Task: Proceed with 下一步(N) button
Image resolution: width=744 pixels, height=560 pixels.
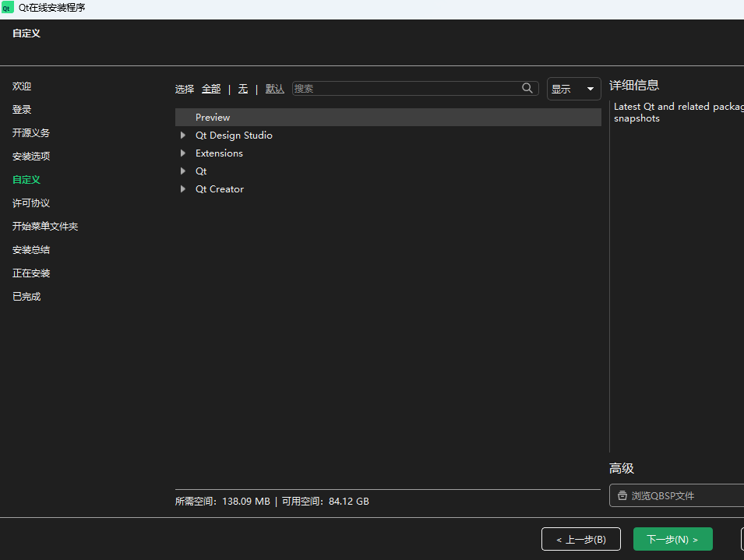Action: click(673, 539)
